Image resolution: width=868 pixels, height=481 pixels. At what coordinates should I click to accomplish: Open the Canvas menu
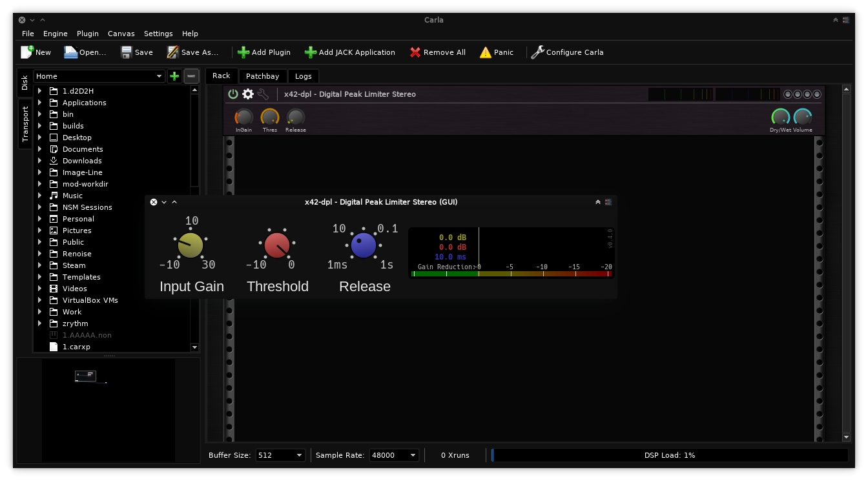[121, 34]
